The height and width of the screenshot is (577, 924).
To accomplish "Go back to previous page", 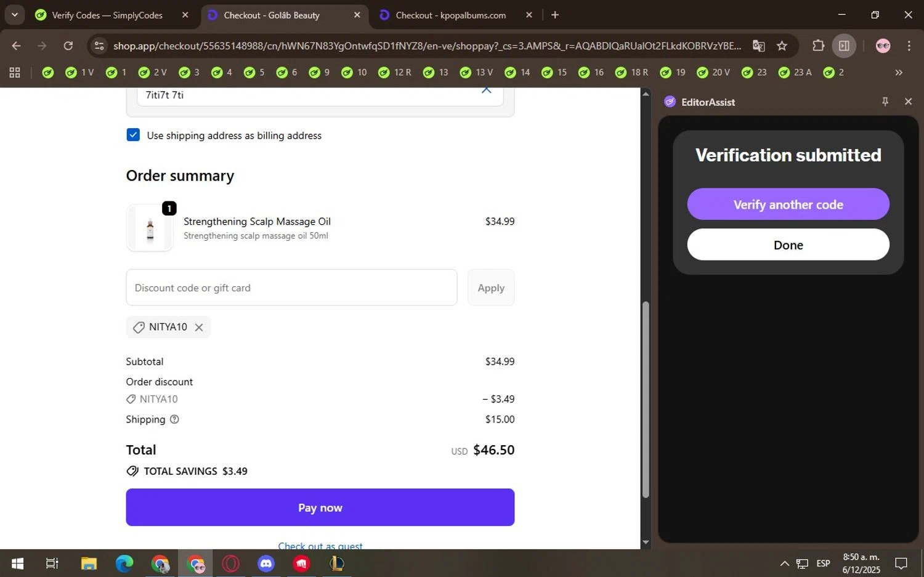I will pyautogui.click(x=16, y=46).
